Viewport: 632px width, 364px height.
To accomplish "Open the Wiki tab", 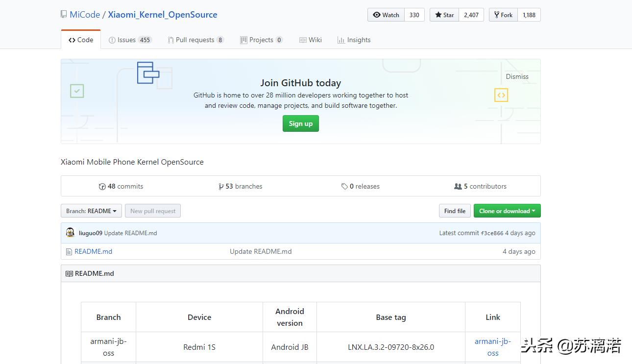I will coord(310,40).
